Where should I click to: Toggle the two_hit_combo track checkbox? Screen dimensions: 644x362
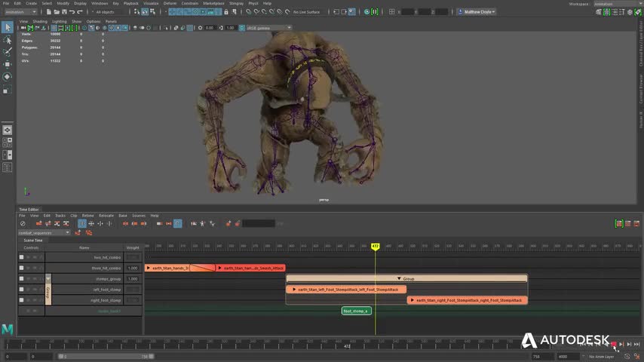click(21, 257)
